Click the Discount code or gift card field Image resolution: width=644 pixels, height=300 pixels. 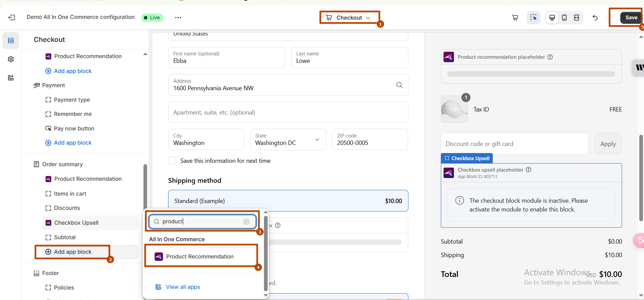click(514, 144)
